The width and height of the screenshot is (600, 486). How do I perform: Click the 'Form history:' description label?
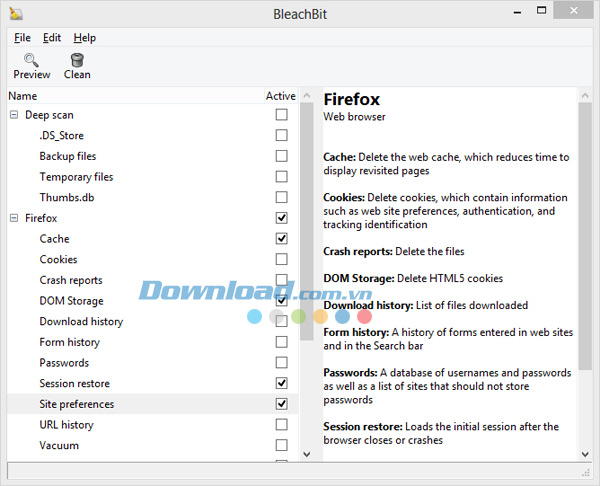point(356,332)
